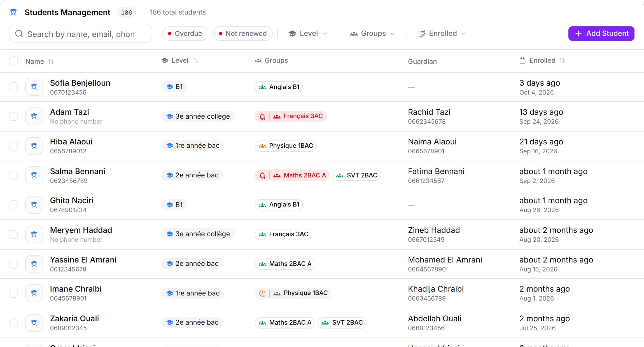
Task: Click guardian name Rachid Tazi
Action: 429,112
